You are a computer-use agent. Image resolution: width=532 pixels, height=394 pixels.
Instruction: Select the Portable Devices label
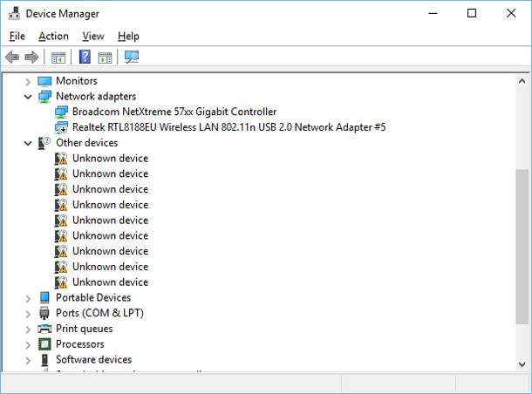[93, 297]
